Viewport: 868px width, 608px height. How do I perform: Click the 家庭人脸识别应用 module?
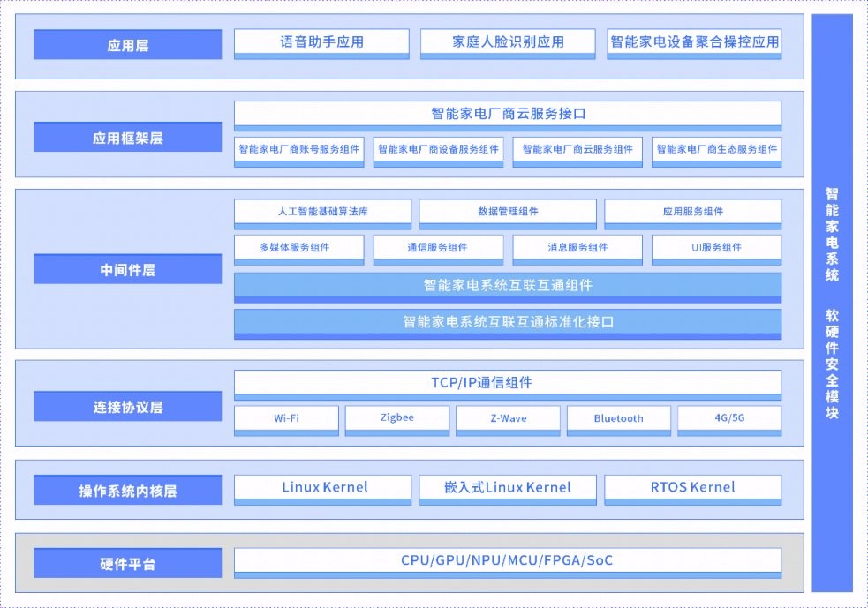pyautogui.click(x=508, y=41)
